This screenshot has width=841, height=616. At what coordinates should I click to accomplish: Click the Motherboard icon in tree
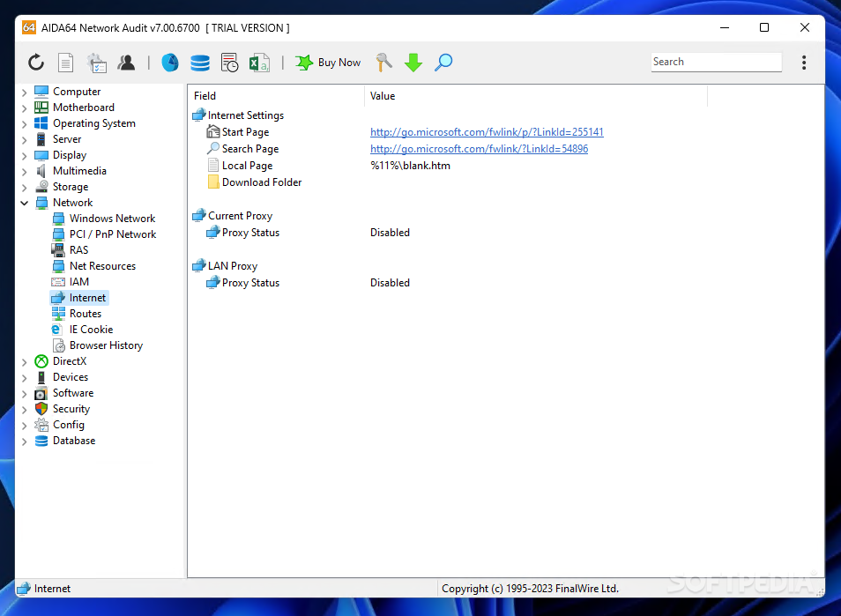[41, 108]
